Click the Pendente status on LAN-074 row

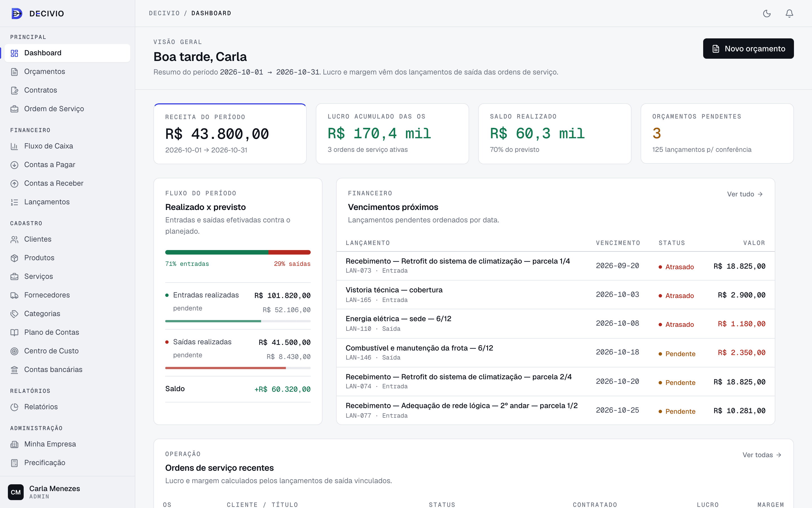[677, 383]
